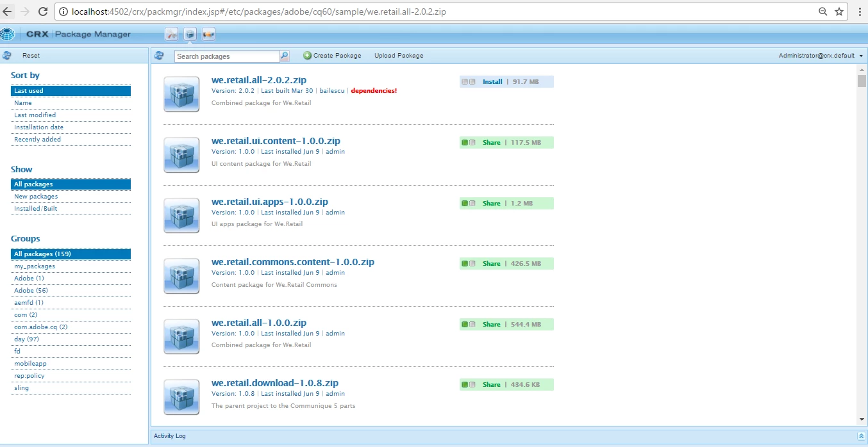Click package icon of we.retail.ui.content-1.0.0.zip
Image resolution: width=868 pixels, height=447 pixels.
coord(181,155)
